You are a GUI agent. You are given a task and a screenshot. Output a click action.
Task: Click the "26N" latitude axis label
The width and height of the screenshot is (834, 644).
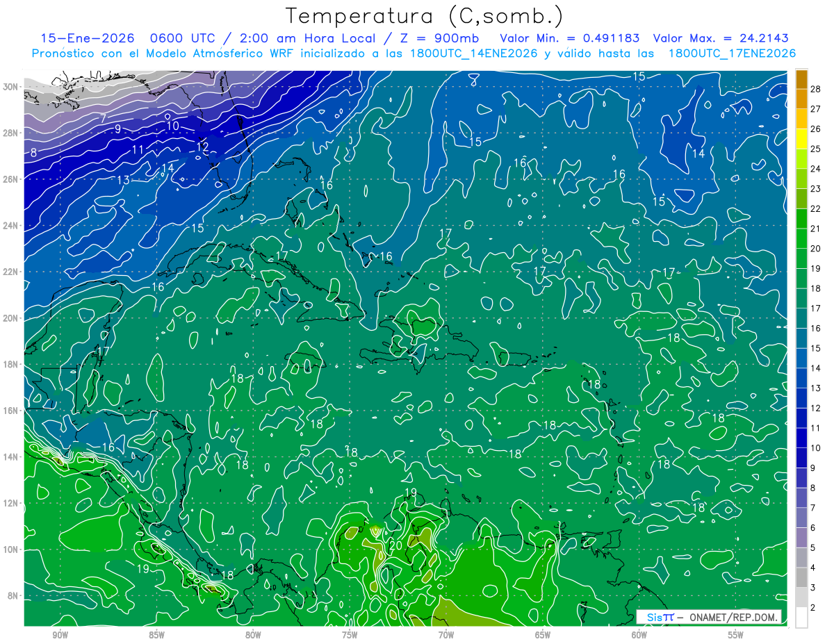point(10,179)
